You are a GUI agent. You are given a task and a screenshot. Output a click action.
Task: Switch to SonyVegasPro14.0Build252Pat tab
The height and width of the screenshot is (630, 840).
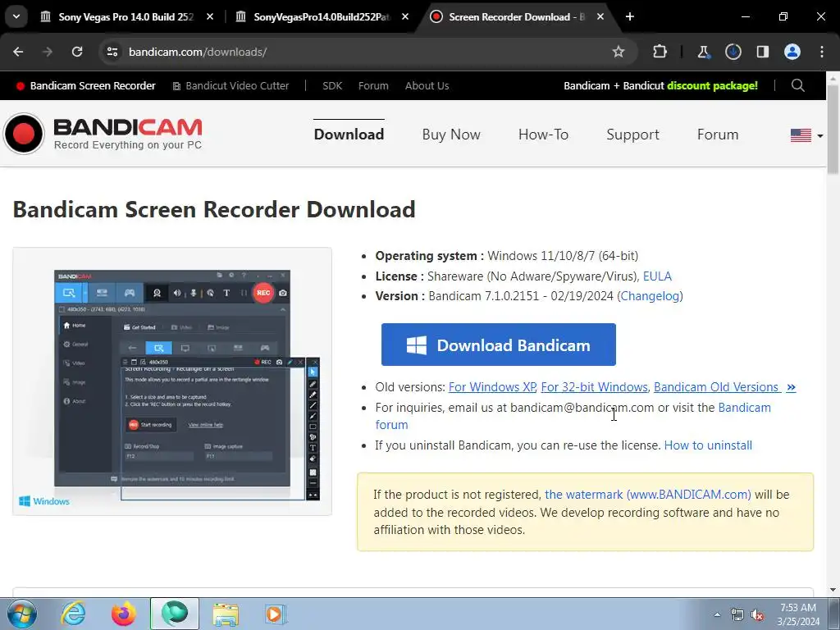pos(322,16)
